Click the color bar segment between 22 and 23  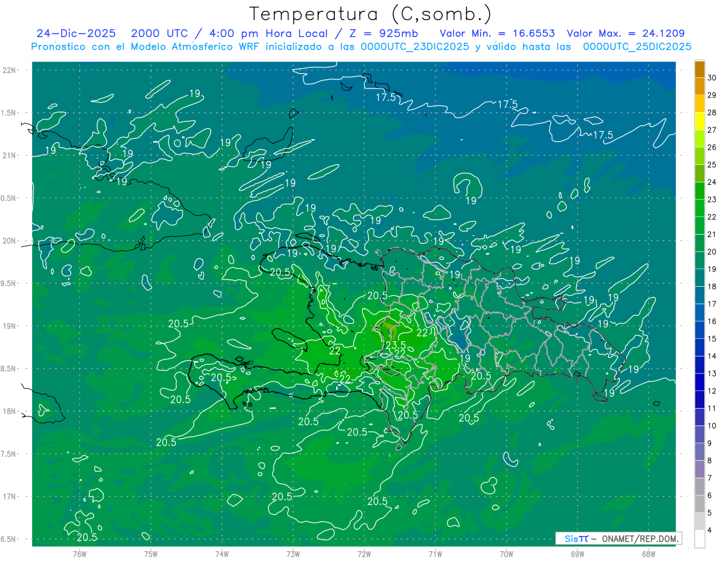pyautogui.click(x=699, y=208)
